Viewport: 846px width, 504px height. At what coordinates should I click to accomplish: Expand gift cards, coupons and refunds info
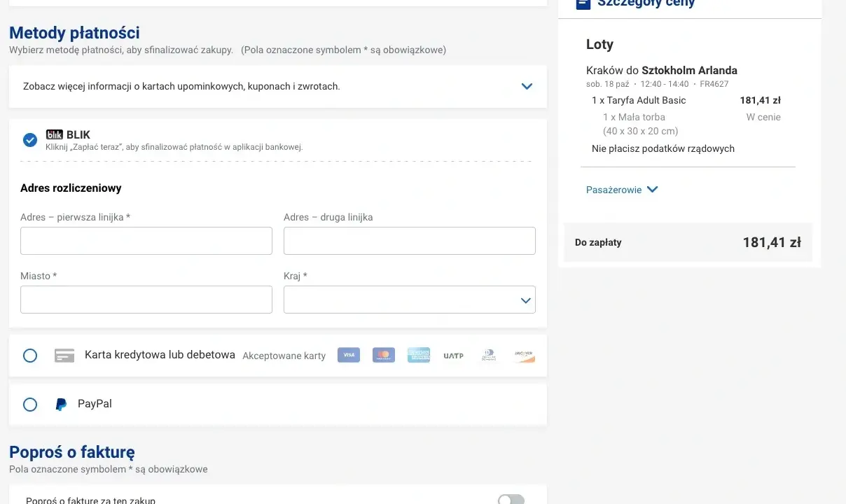click(527, 87)
